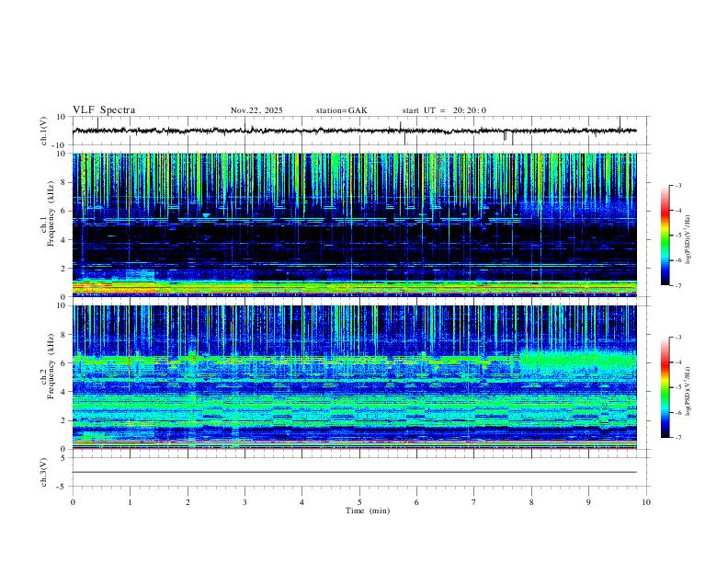Click the ch.1 voltage waveform trace

[x=354, y=131]
